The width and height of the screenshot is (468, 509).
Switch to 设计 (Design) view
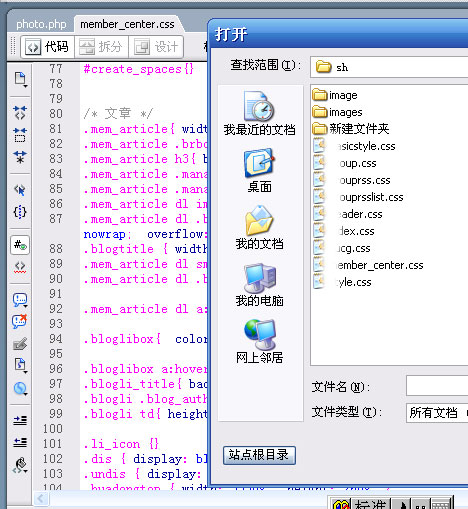click(156, 47)
